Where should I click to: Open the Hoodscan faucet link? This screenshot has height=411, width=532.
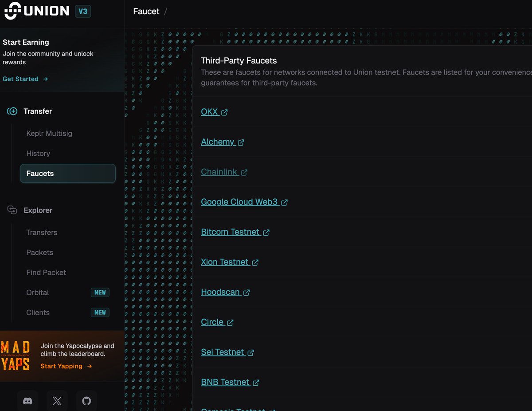[220, 292]
